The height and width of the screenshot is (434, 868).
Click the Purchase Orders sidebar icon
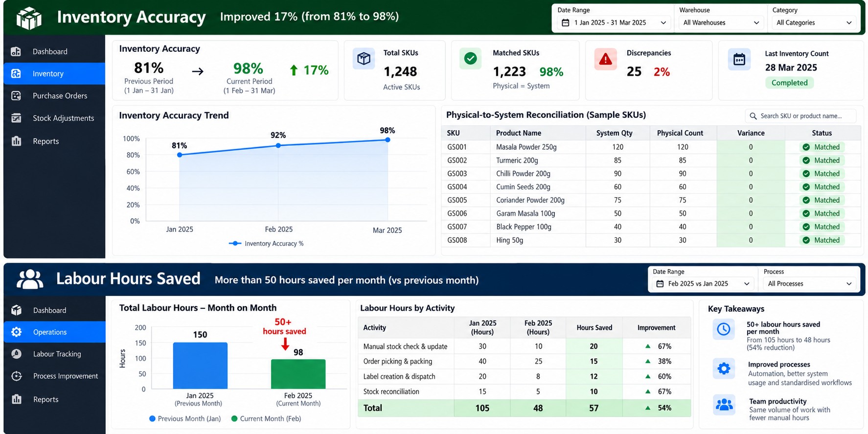pos(16,96)
